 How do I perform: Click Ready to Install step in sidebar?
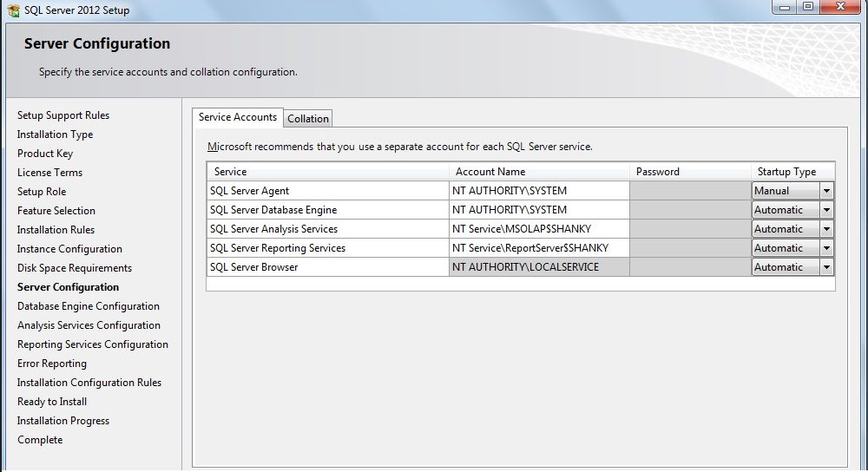52,402
